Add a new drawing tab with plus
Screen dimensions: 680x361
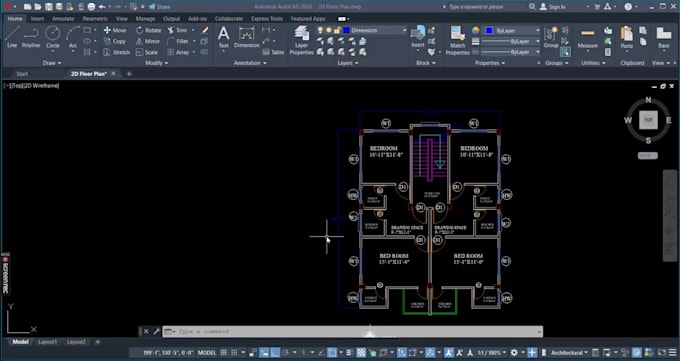129,74
